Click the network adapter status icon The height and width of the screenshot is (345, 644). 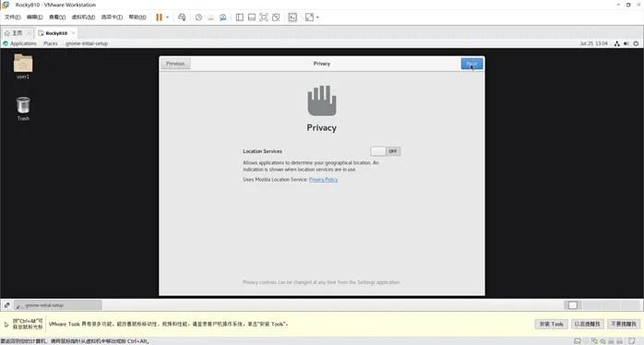(x=594, y=341)
